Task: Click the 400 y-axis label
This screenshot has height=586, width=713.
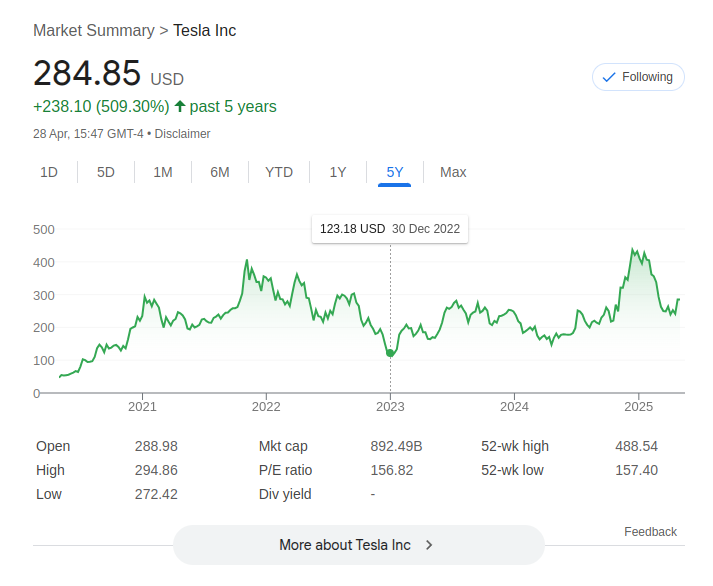Action: tap(44, 262)
